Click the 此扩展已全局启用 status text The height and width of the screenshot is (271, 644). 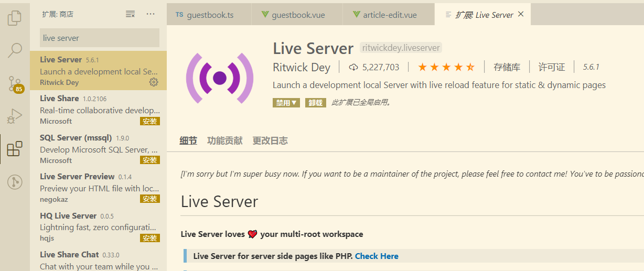point(361,103)
